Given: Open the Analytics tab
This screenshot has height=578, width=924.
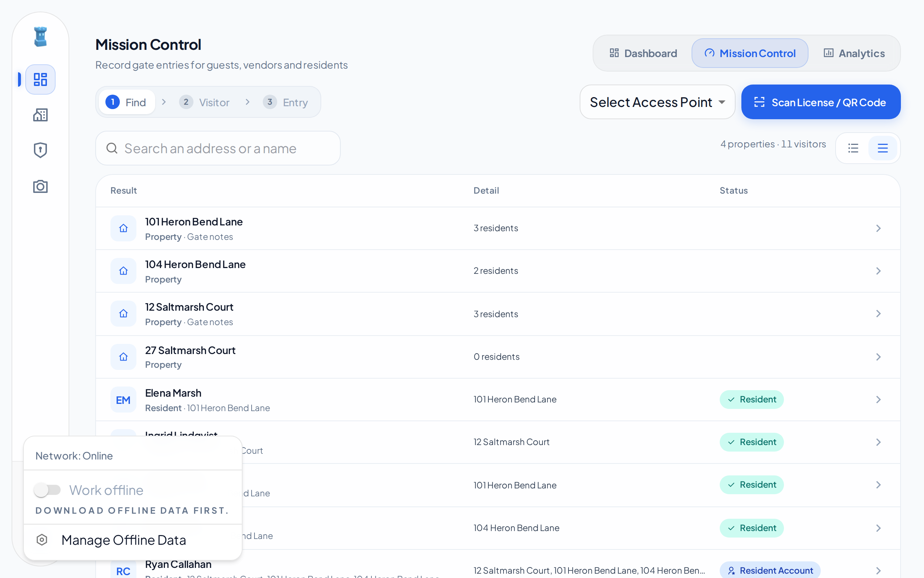Looking at the screenshot, I should [854, 53].
